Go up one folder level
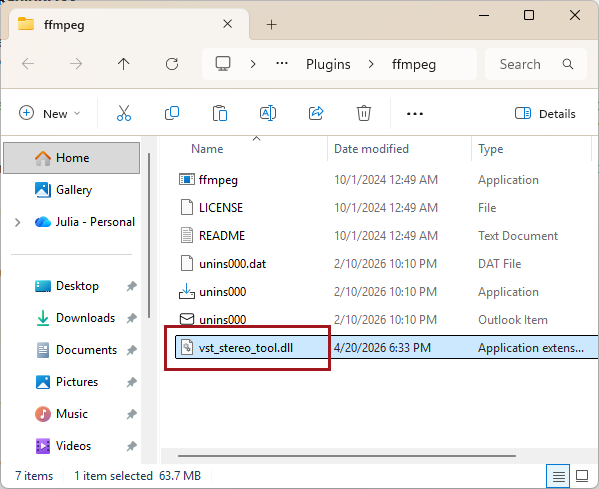 [x=123, y=64]
